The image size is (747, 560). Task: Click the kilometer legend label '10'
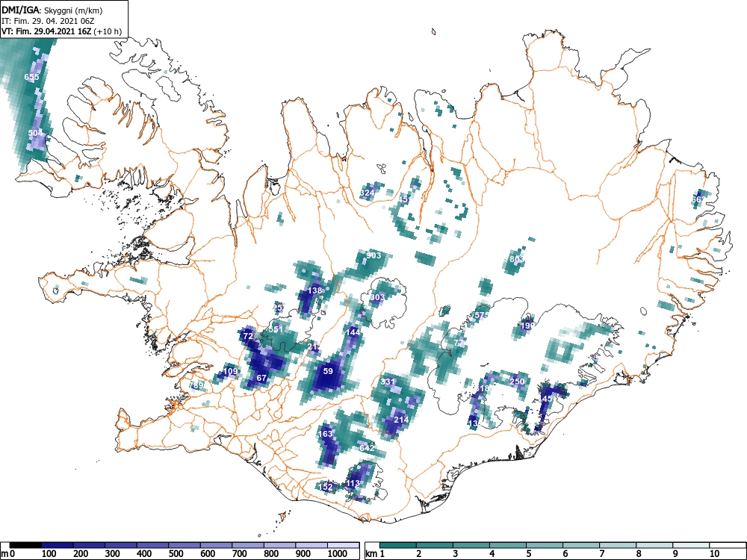(x=714, y=554)
